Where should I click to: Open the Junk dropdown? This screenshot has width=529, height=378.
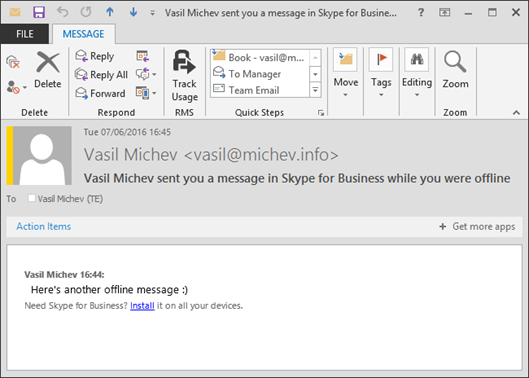click(17, 87)
